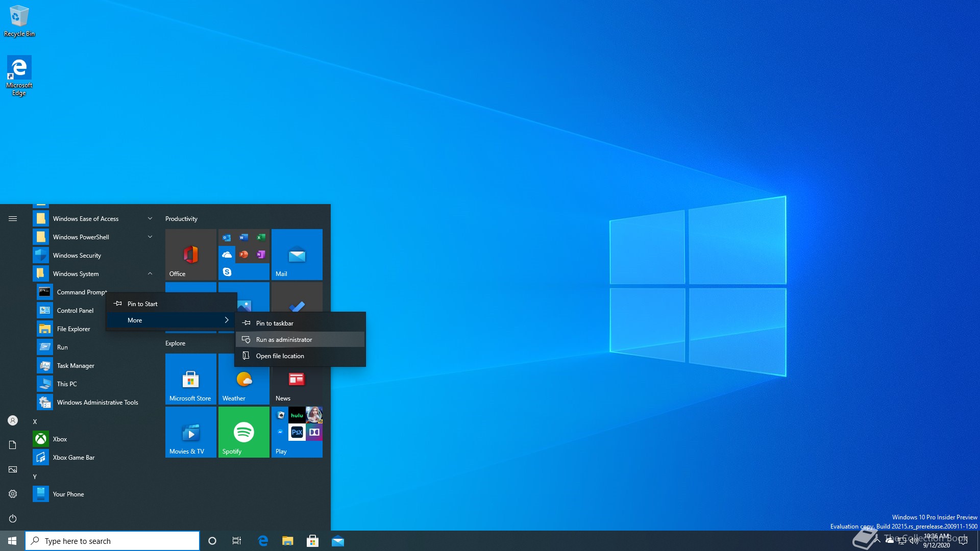Screen dimensions: 980x551
Task: Launch the Office tile
Action: [x=190, y=255]
